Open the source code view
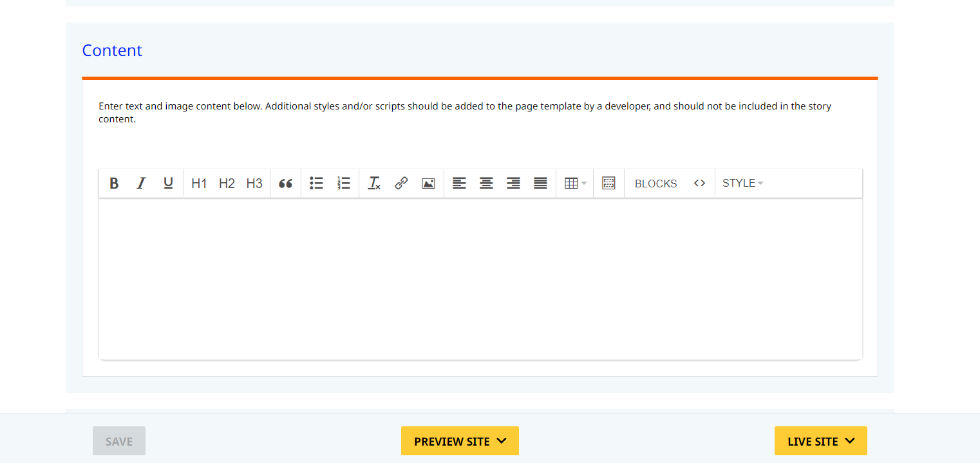Screen dimensions: 980x463 (699, 184)
